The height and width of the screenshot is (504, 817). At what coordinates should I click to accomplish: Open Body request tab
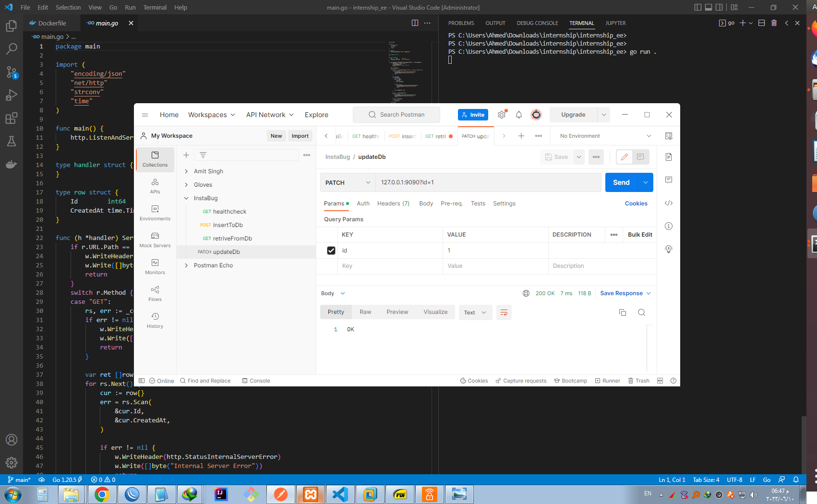tap(426, 204)
